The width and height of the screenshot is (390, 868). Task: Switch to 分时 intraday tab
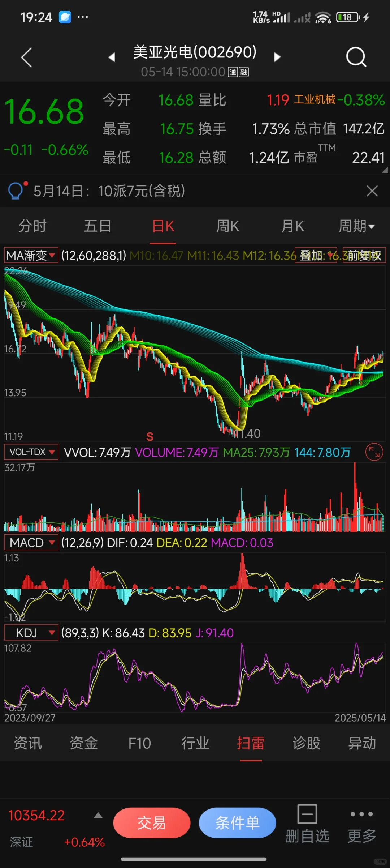click(x=32, y=226)
